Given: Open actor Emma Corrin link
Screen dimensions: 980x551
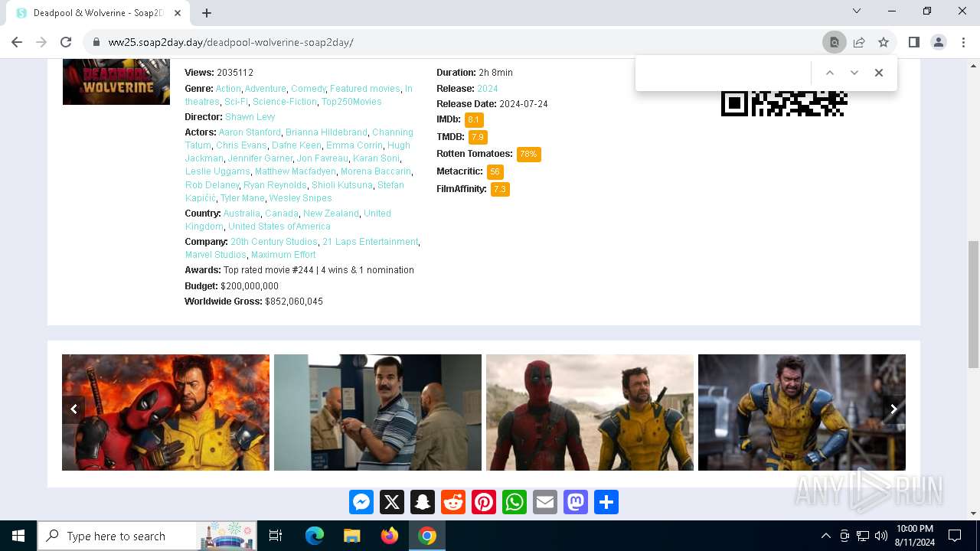Looking at the screenshot, I should pyautogui.click(x=354, y=145).
